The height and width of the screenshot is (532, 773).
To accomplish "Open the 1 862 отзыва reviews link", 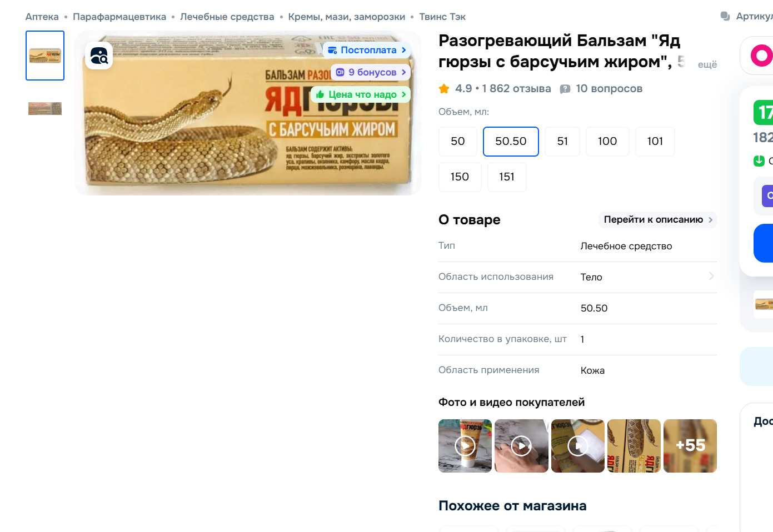I will pos(516,89).
